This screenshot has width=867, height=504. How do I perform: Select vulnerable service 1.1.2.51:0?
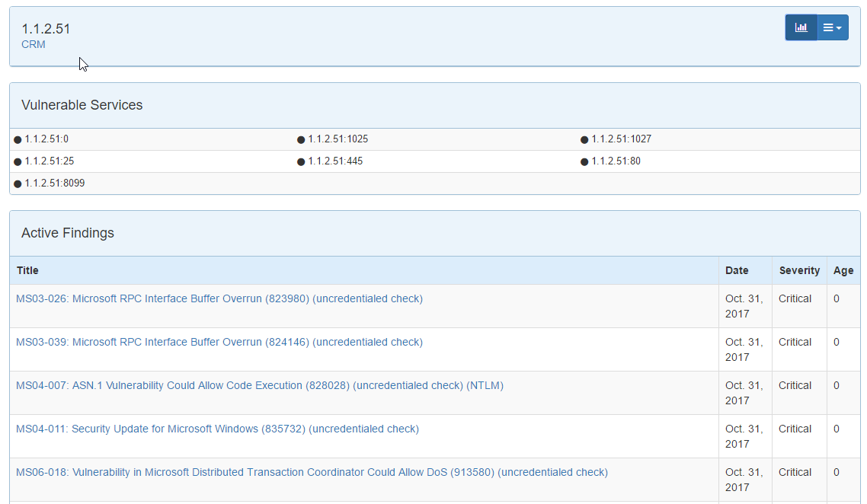(x=46, y=139)
